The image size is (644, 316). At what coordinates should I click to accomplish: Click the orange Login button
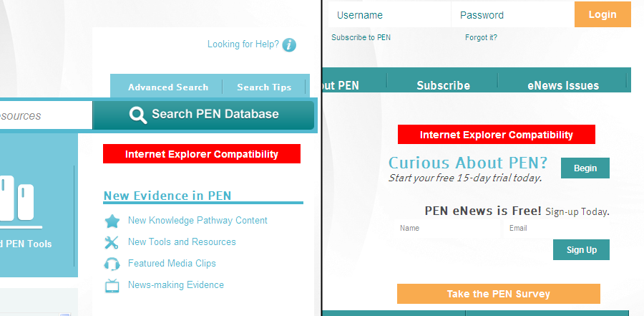tap(602, 14)
